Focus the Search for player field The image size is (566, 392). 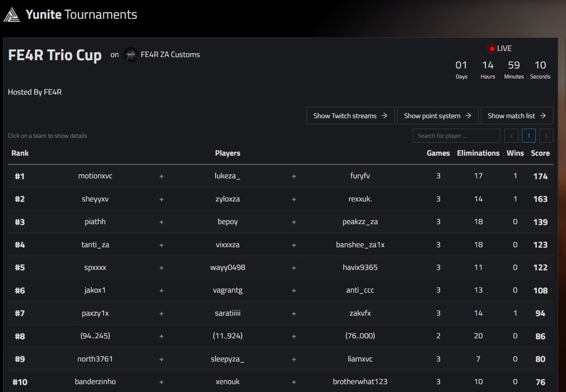click(456, 136)
